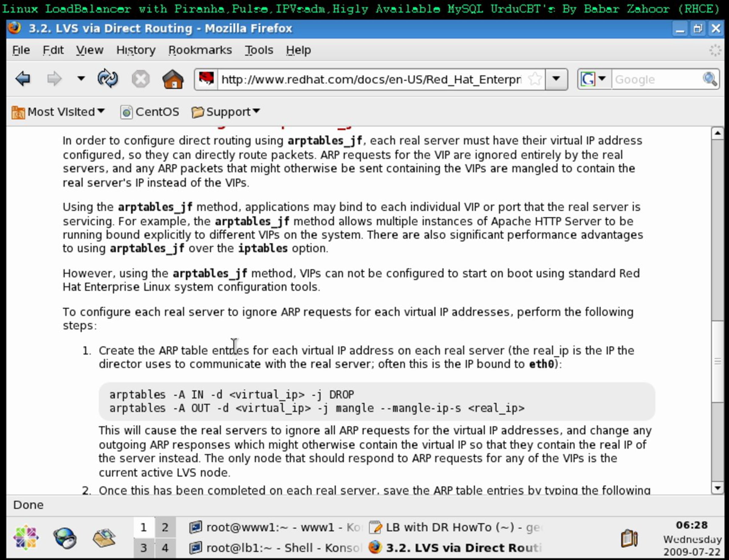Click the arptables -A OUT mangle command line
Screen dimensions: 729x560
[x=317, y=408]
